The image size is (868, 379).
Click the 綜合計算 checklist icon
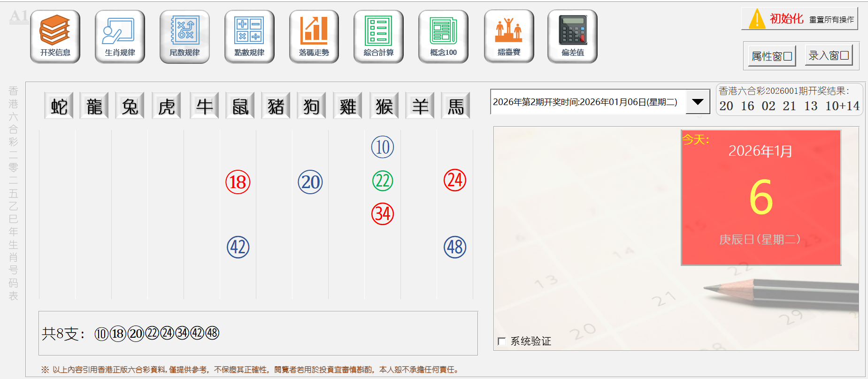(x=378, y=36)
